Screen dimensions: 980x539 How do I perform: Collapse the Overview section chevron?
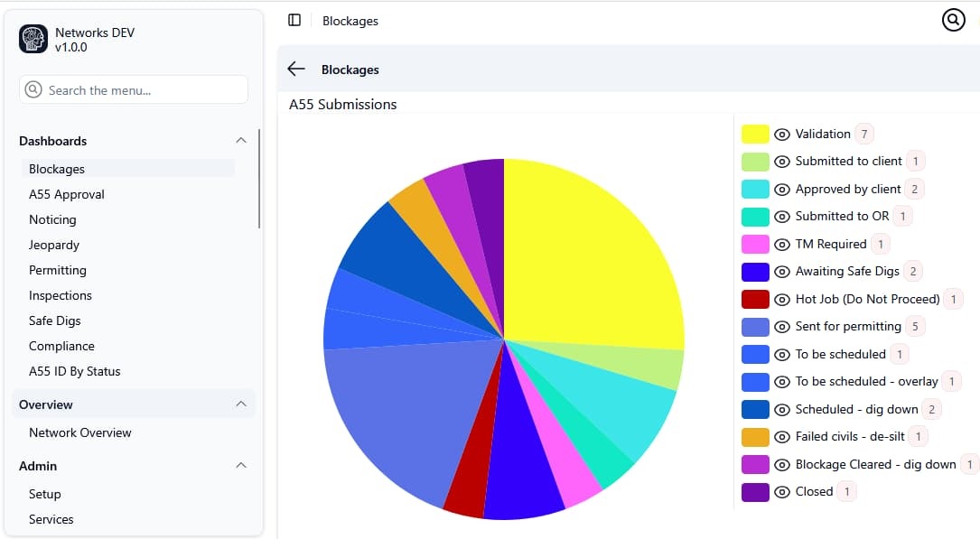point(240,404)
